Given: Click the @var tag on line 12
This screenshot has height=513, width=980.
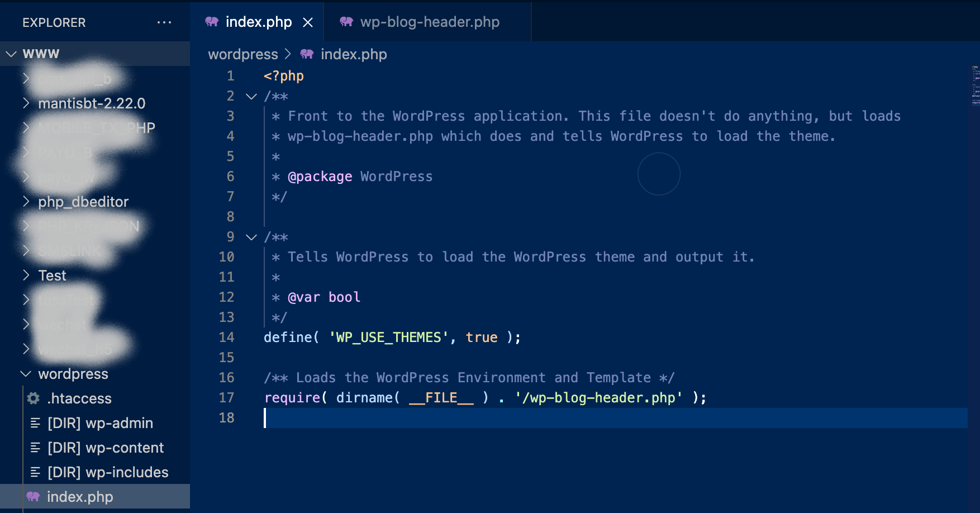Looking at the screenshot, I should [x=304, y=297].
